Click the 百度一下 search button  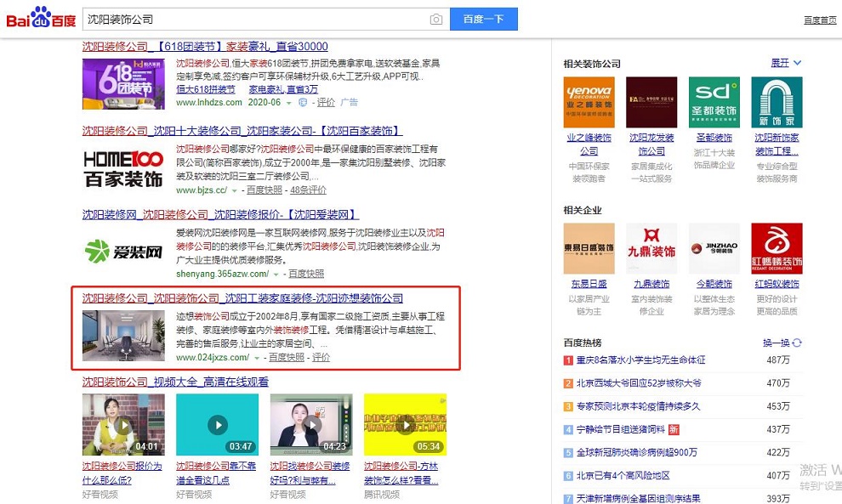(483, 20)
